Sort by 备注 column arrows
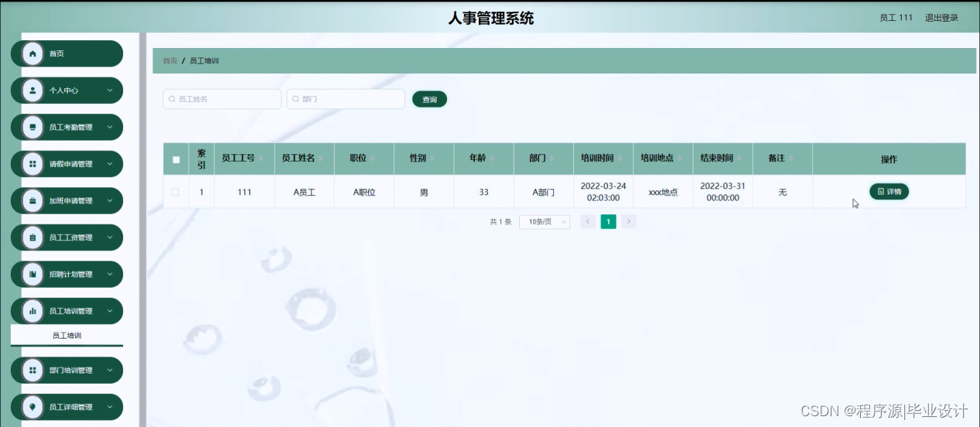 click(x=792, y=159)
